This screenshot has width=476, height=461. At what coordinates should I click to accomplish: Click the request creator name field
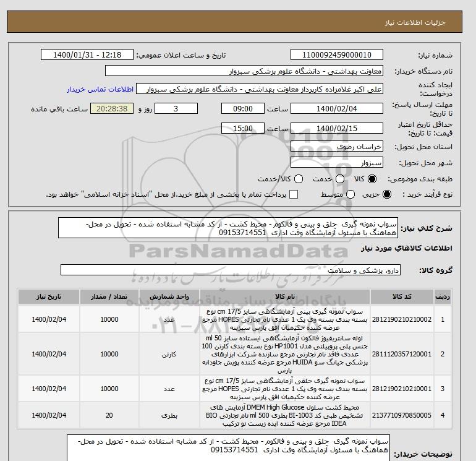(260, 89)
